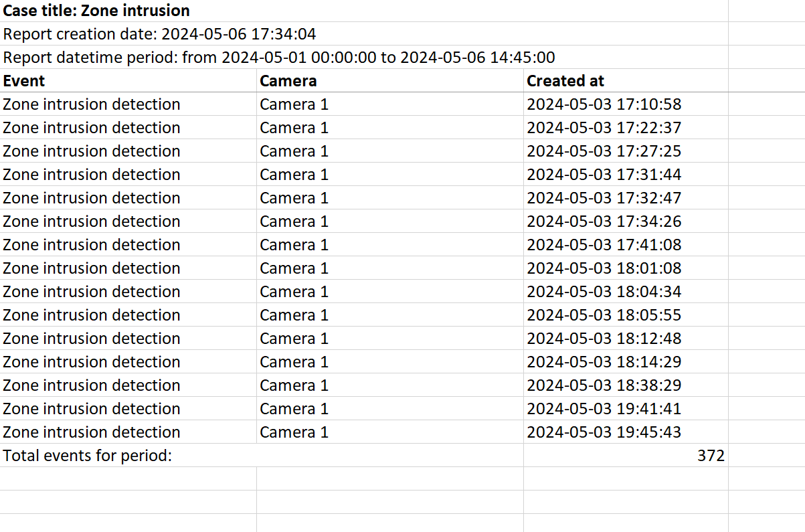The height and width of the screenshot is (532, 805).
Task: Select Zone intrusion detection in the 17:41:08 row
Action: [x=92, y=245]
